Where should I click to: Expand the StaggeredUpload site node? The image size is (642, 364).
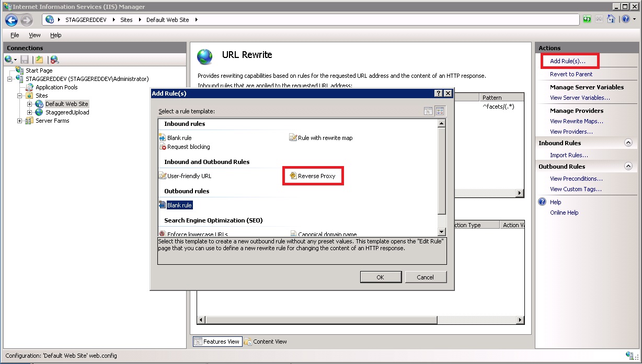pos(30,112)
